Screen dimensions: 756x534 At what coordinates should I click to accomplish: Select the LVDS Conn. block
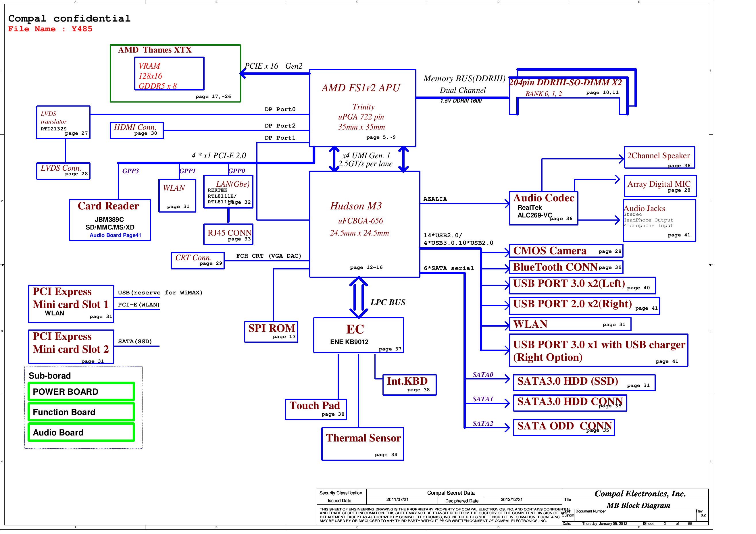(x=63, y=171)
